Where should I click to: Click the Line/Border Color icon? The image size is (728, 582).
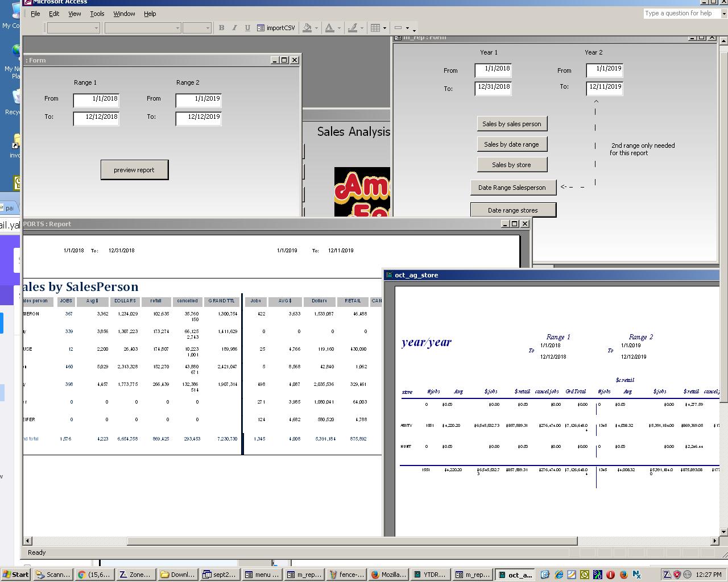(x=353, y=28)
